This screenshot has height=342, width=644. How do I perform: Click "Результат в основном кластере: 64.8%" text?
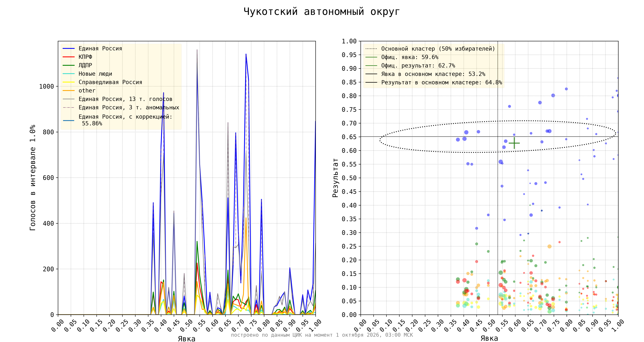tap(442, 82)
